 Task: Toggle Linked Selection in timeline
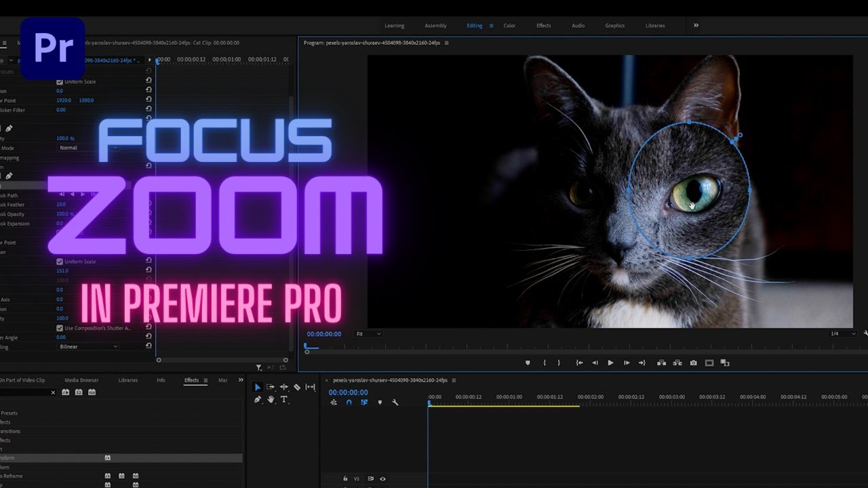coord(364,402)
